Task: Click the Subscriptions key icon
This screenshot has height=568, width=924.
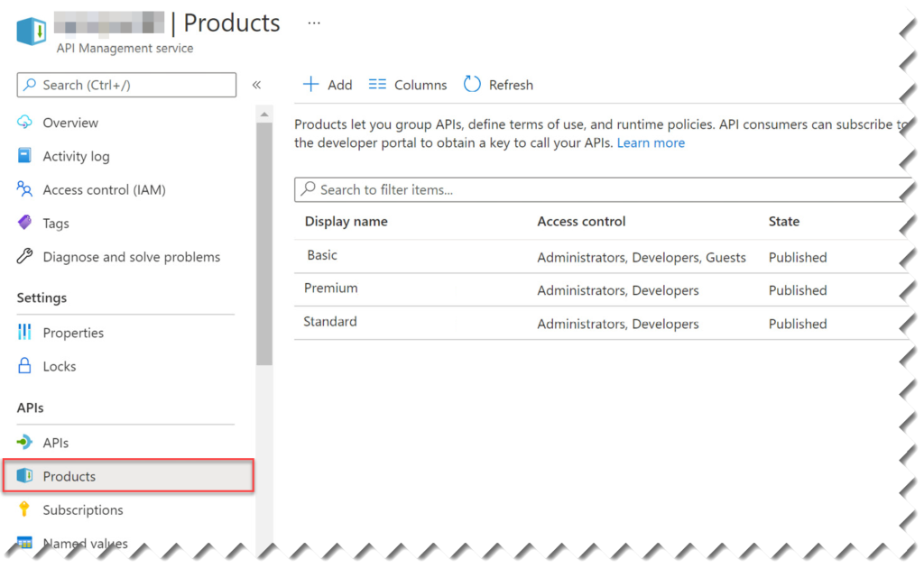Action: (26, 509)
